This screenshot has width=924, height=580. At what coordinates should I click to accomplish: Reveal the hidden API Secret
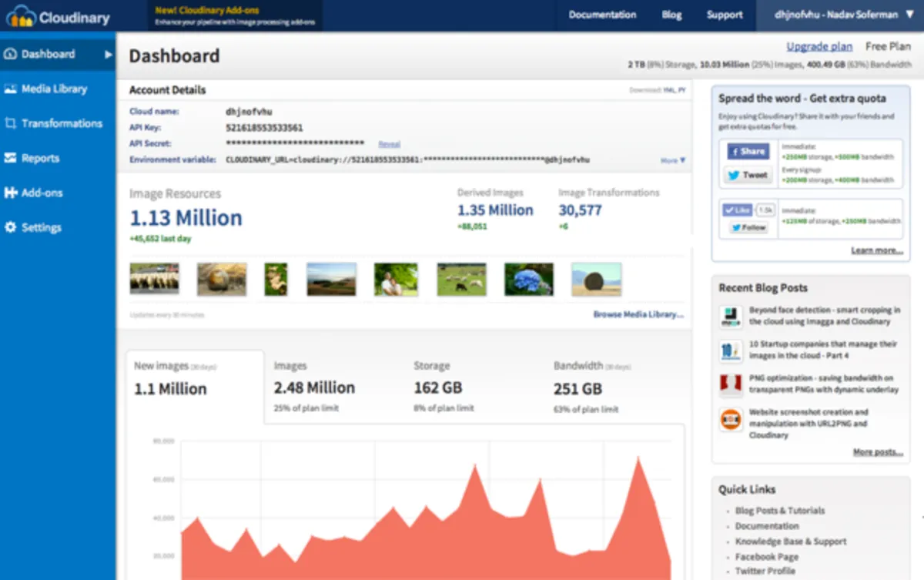389,144
